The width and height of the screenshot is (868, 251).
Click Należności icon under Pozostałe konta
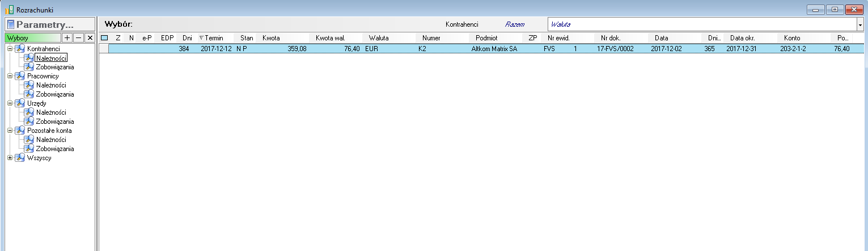pyautogui.click(x=29, y=140)
